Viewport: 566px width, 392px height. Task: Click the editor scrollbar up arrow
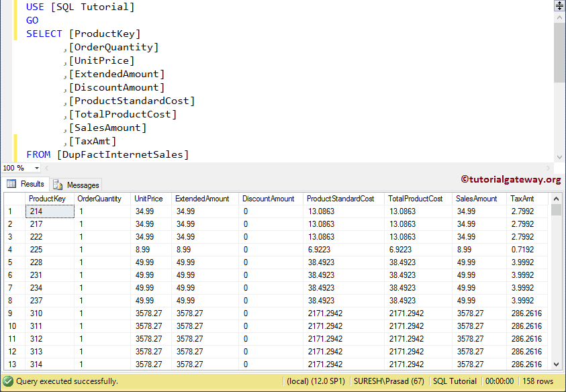coord(559,18)
